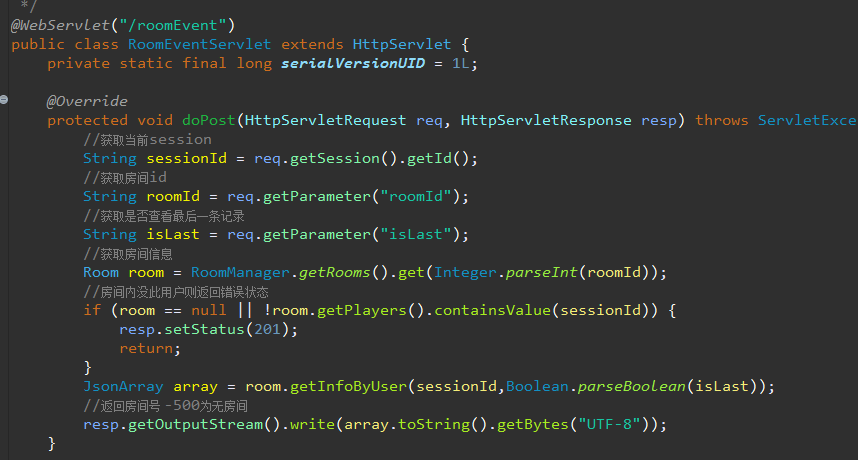
Task: Click the roomId variable declaration
Action: [173, 196]
